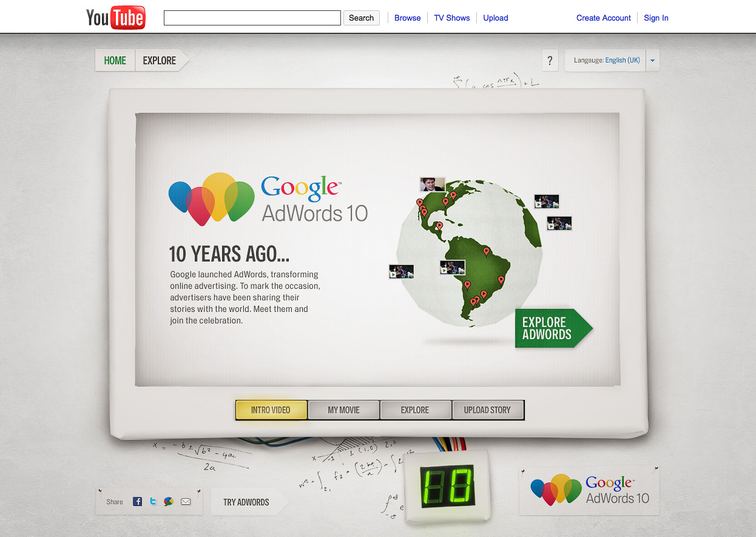Open the Upload link
Screen dimensions: 756x537
pos(496,18)
